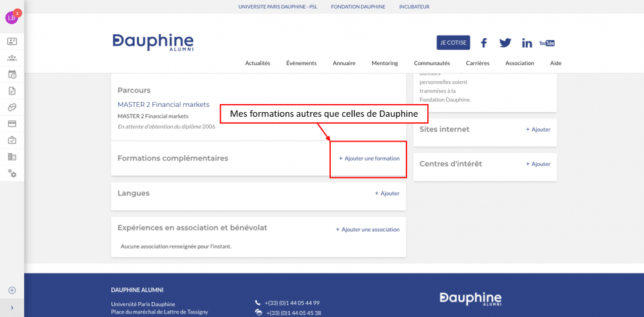This screenshot has height=317, width=644.
Task: Open the YouTube icon in header
Action: [x=547, y=43]
